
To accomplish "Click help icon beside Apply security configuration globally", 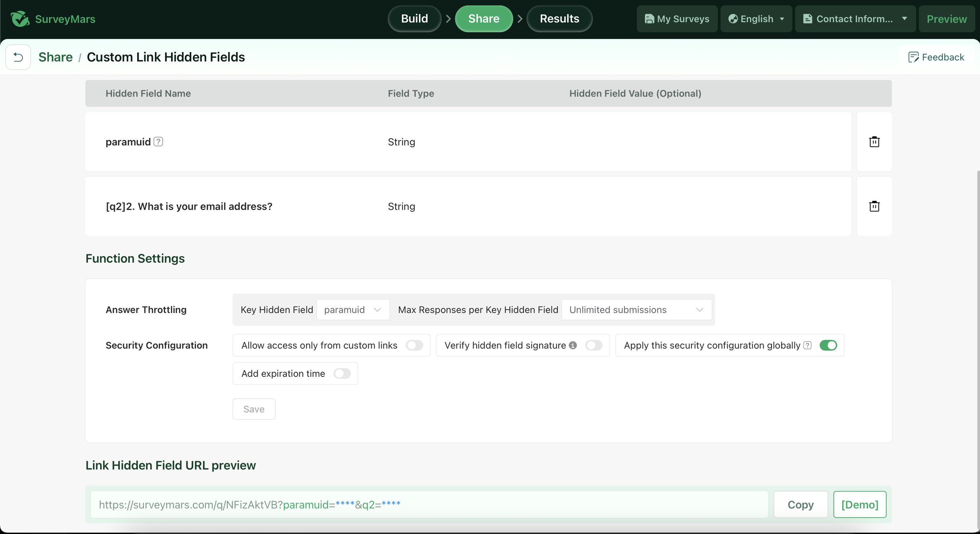I will 807,345.
